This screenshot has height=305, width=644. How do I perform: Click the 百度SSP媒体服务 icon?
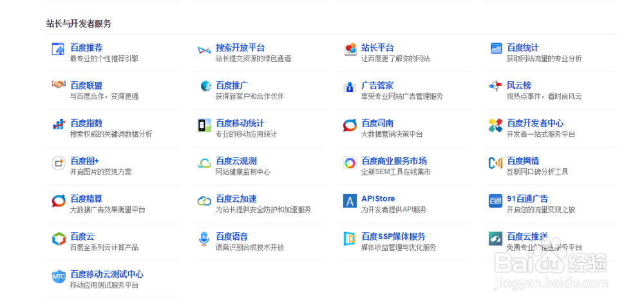point(350,239)
